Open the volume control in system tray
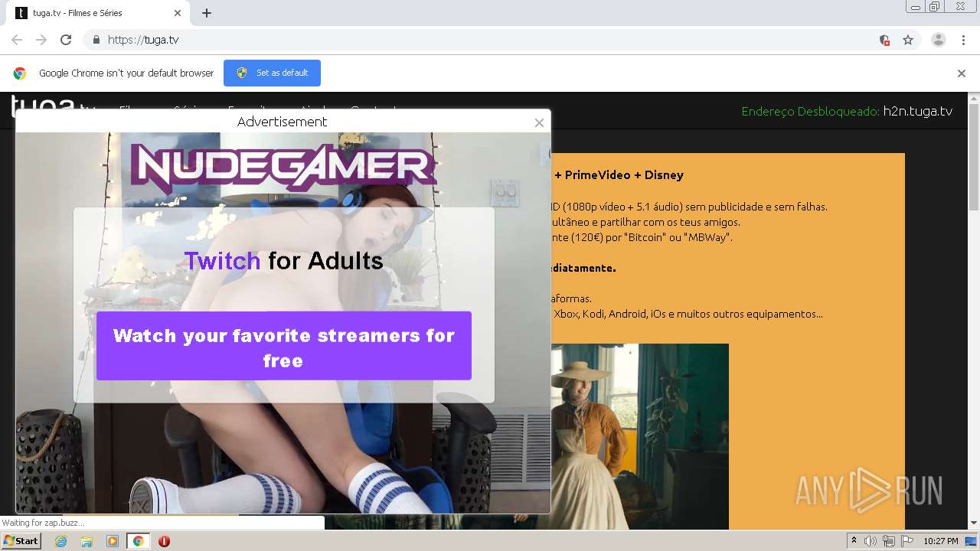980x551 pixels. coord(870,541)
